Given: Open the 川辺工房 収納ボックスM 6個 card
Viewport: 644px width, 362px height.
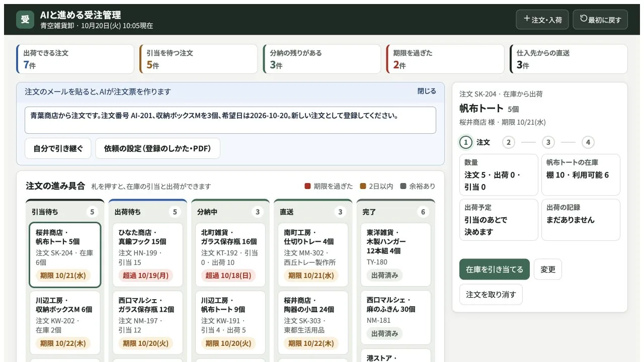Looking at the screenshot, I should 65,323.
